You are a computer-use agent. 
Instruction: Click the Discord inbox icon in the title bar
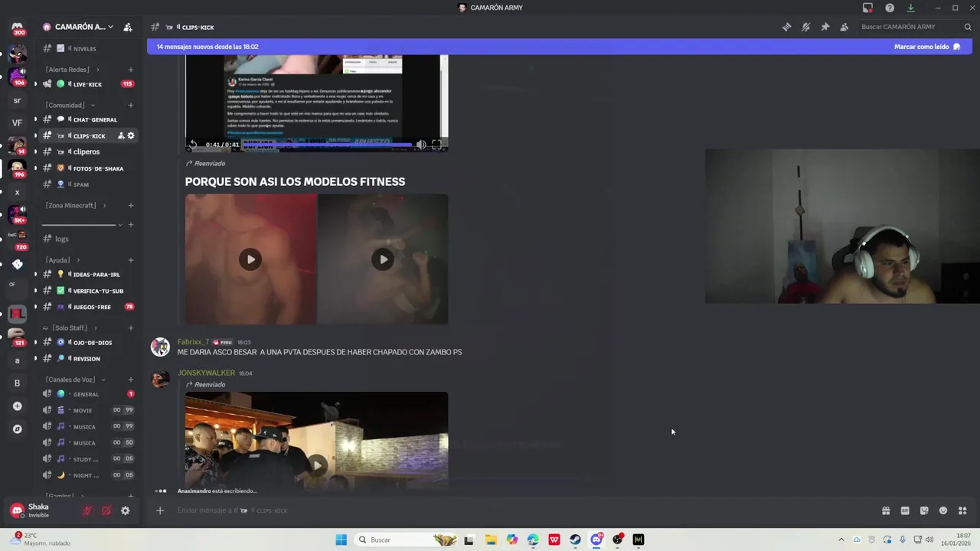pos(867,8)
